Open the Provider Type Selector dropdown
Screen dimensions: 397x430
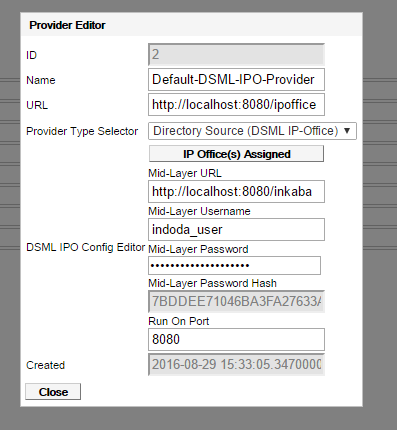(x=252, y=131)
